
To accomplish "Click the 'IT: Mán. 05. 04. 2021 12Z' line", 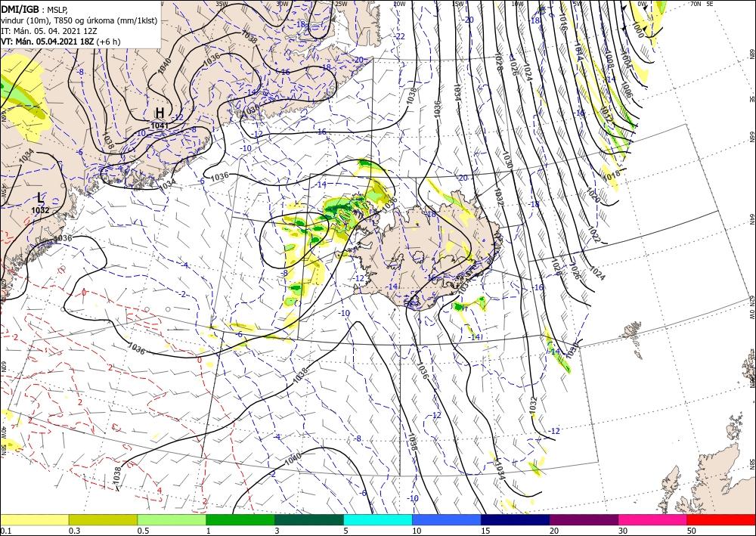I will tap(48, 31).
